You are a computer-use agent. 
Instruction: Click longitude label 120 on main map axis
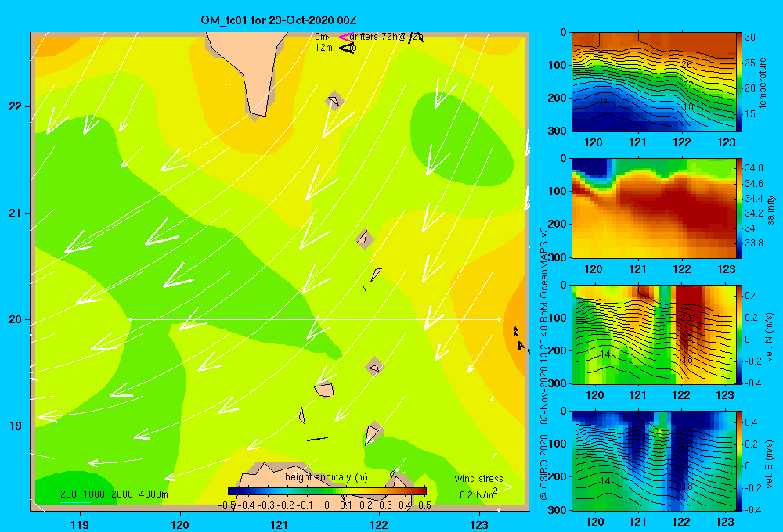click(x=180, y=524)
